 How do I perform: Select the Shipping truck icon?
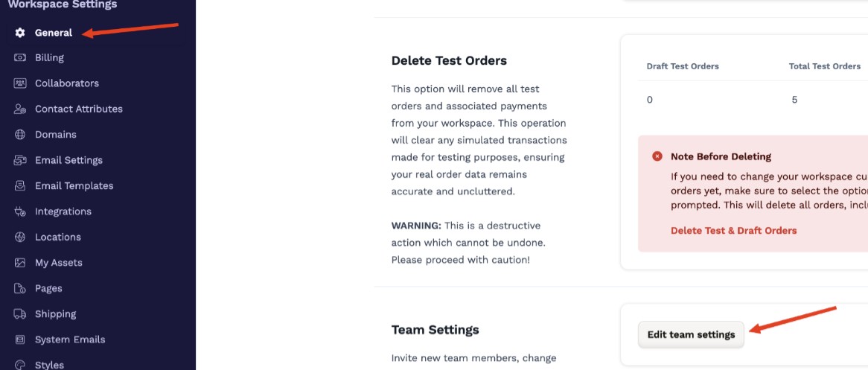[x=20, y=314]
